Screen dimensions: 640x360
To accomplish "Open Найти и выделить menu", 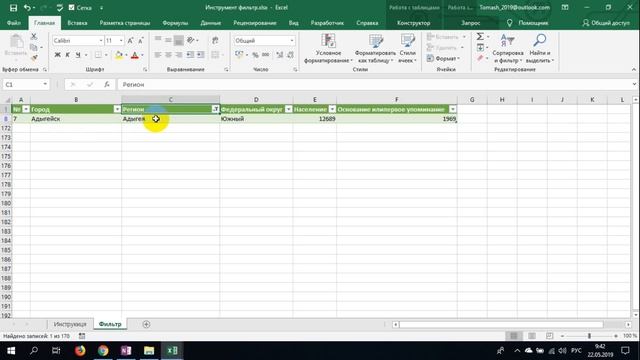I will coord(540,49).
